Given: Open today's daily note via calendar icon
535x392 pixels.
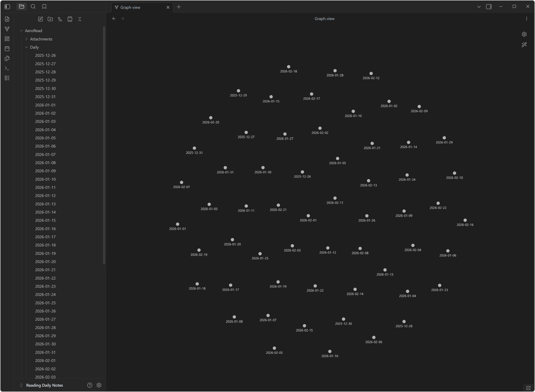Looking at the screenshot, I should [7, 48].
